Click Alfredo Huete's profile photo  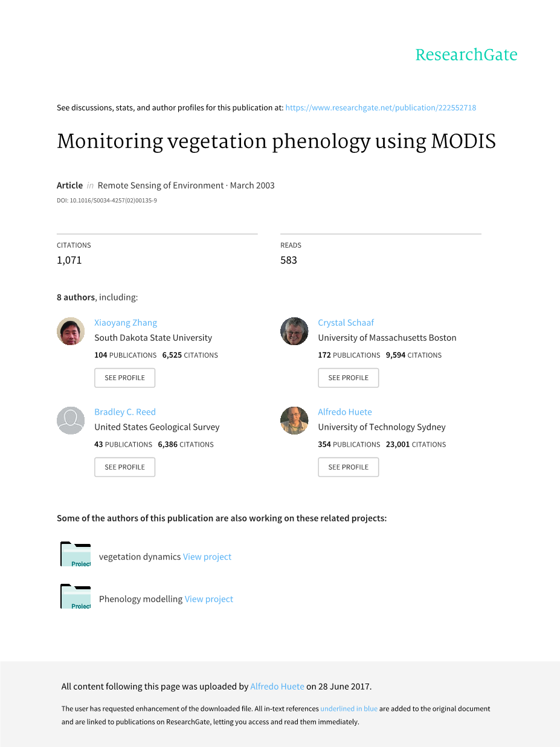coord(294,421)
